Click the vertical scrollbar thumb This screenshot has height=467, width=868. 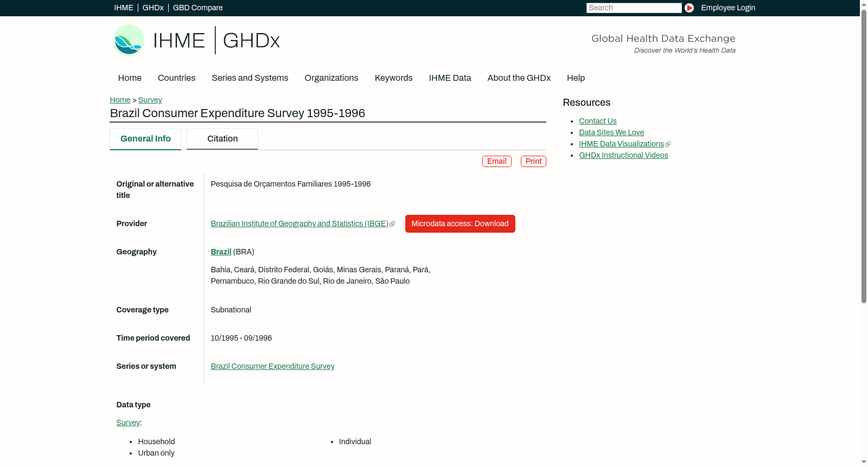coord(864,155)
